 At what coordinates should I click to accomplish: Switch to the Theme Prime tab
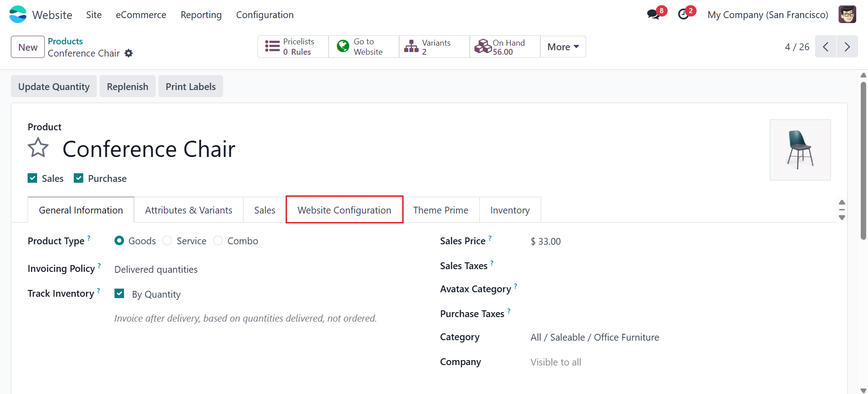coord(441,210)
